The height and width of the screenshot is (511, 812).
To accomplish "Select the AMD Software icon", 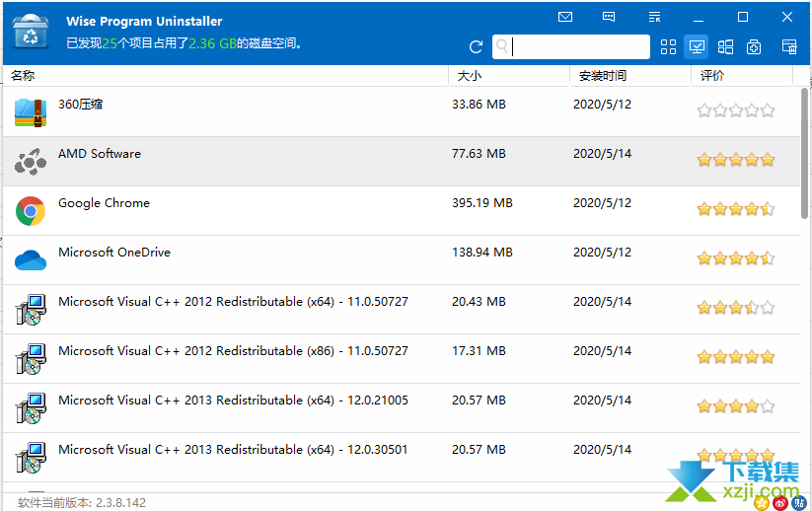I will point(31,162).
